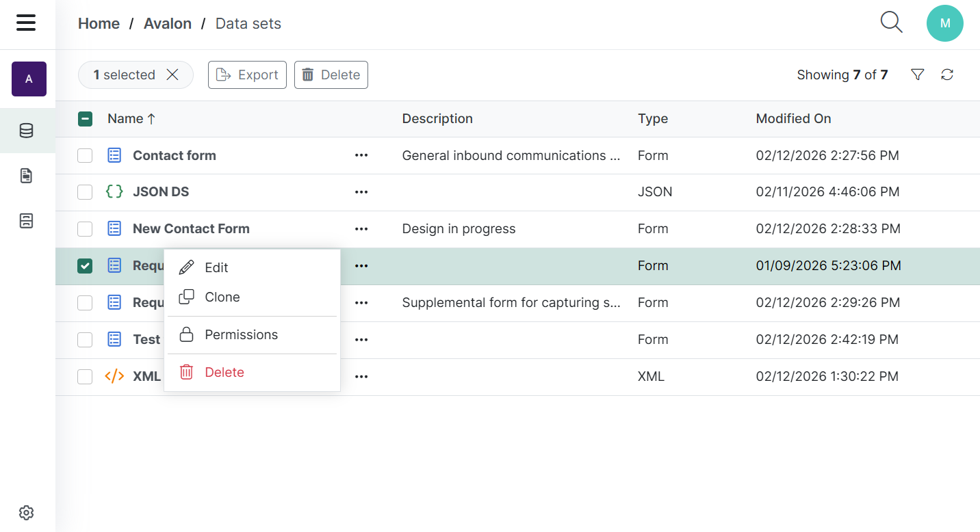Viewport: 980px width, 532px height.
Task: Clear selection with the X icon
Action: [172, 75]
